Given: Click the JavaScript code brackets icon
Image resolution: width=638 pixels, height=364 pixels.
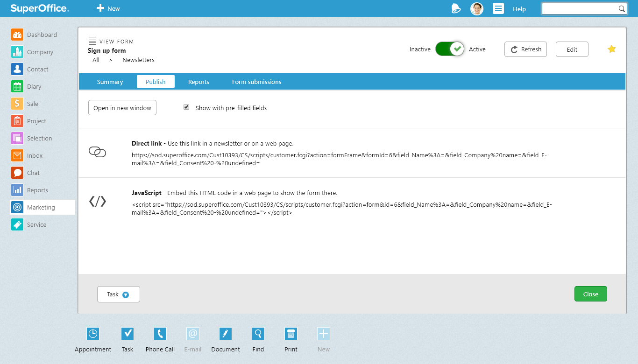Looking at the screenshot, I should (98, 201).
